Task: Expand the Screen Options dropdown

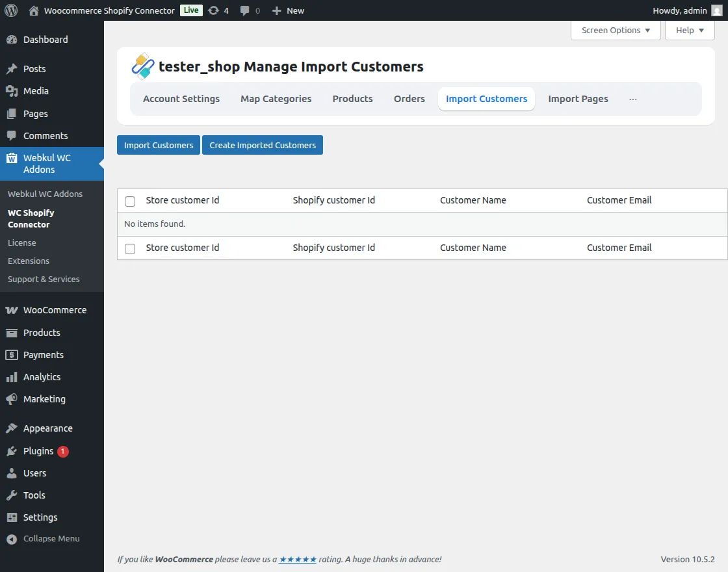Action: pyautogui.click(x=615, y=31)
